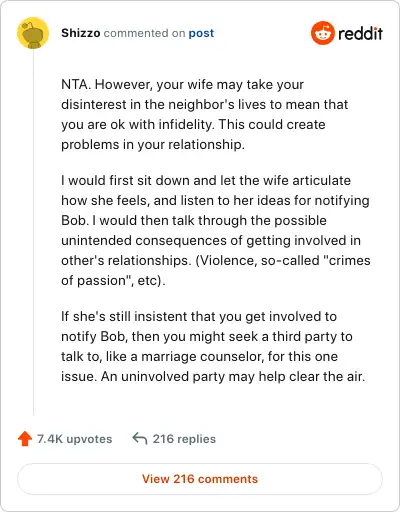Click the words "marriage counselor" in the comment
This screenshot has width=400, height=512.
coord(202,357)
